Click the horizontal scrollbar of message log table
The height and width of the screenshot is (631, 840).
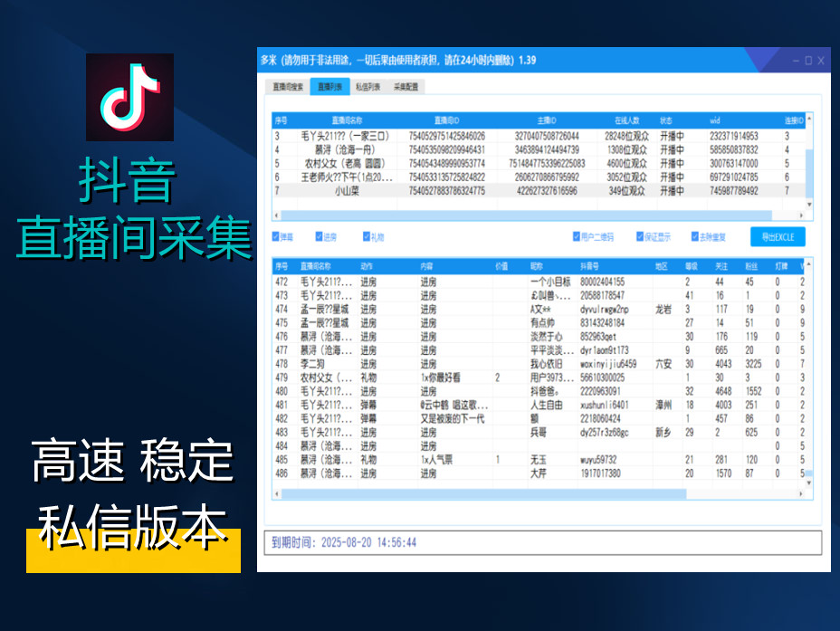click(x=483, y=494)
